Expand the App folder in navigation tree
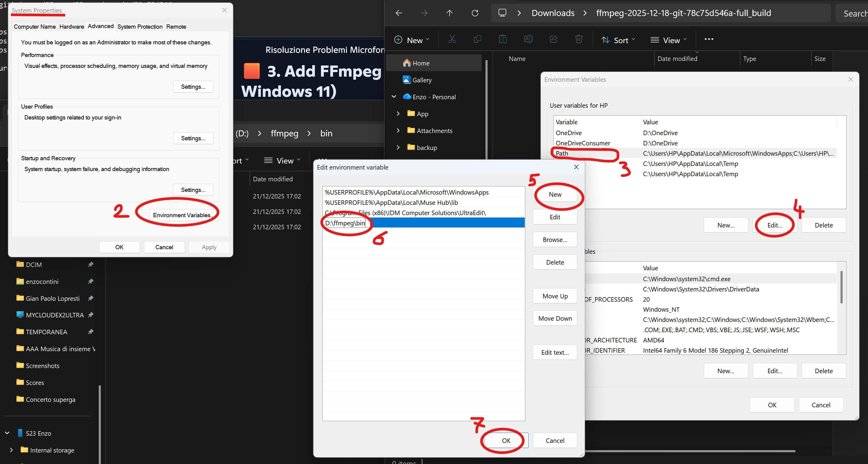Image resolution: width=868 pixels, height=464 pixels. 398,113
